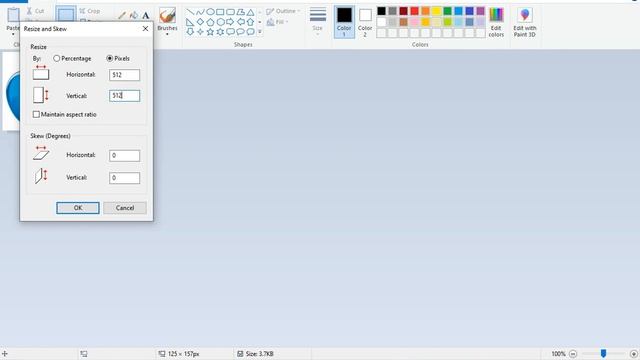Choose the Down arrow shape
Image resolution: width=640 pixels, height=360 pixels.
click(x=190, y=31)
